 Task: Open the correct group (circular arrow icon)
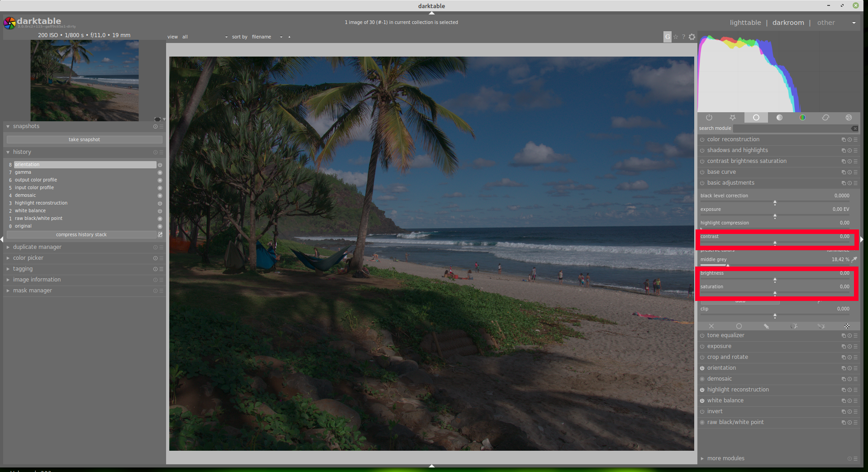825,118
